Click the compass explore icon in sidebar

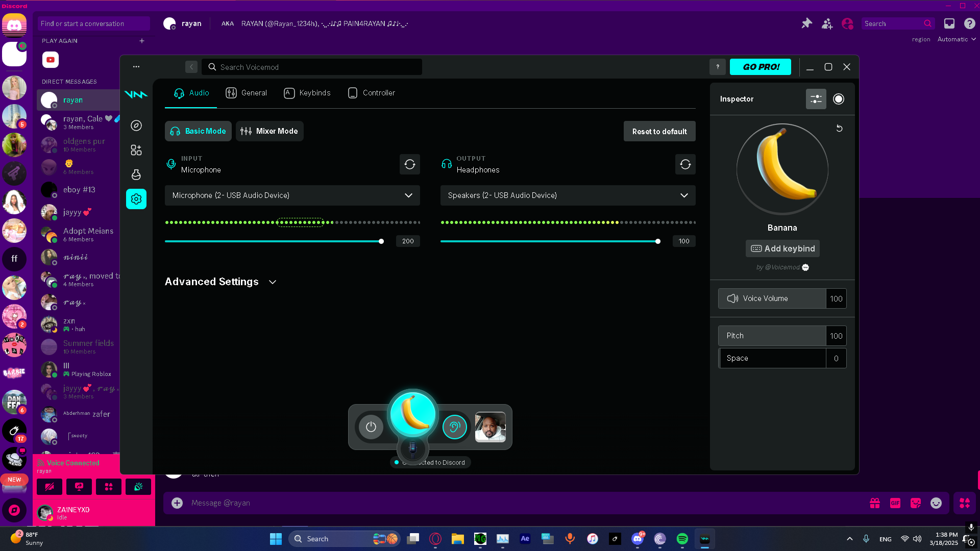point(136,126)
